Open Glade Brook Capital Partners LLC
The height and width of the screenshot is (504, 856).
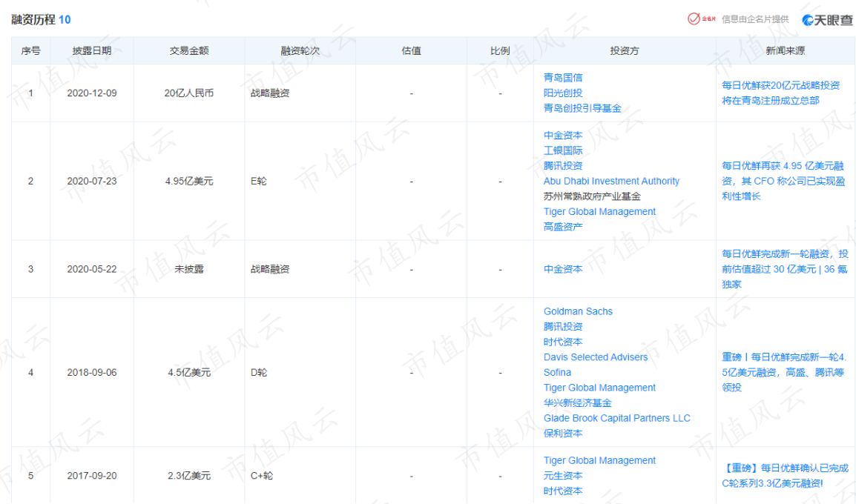(x=617, y=418)
